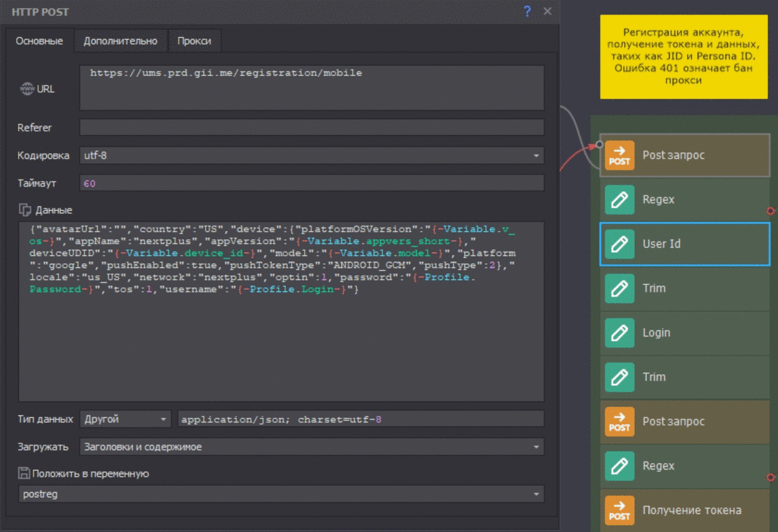
Task: Switch to the Прокси tab
Action: click(x=194, y=41)
